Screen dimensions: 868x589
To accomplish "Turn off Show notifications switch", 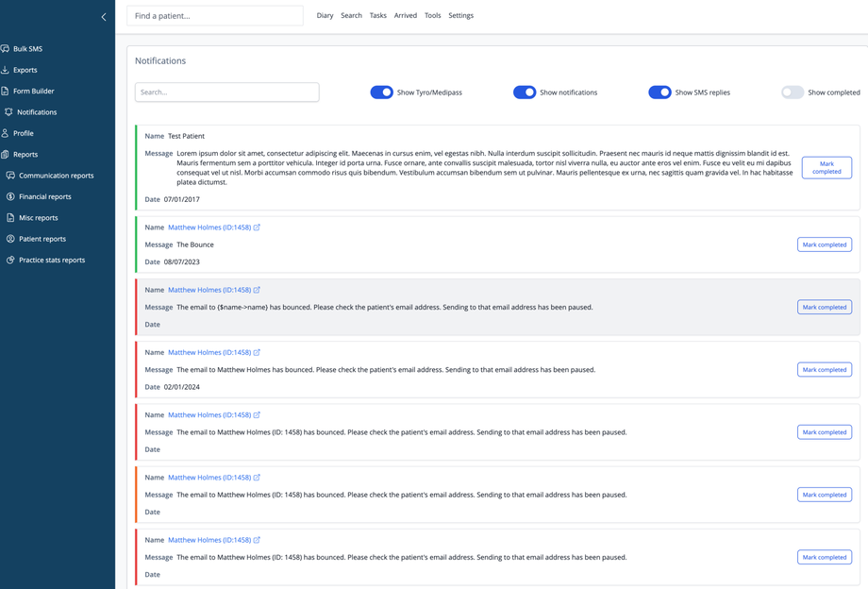I will click(525, 93).
